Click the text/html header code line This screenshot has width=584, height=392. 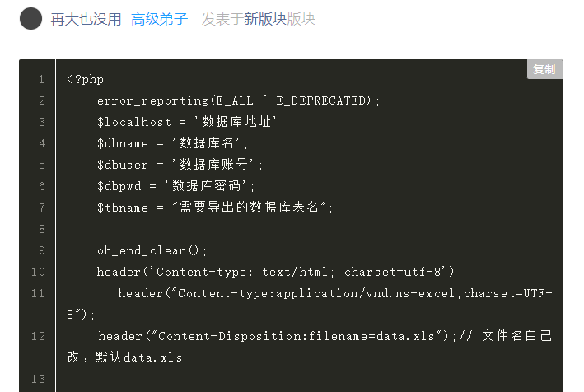tap(279, 272)
